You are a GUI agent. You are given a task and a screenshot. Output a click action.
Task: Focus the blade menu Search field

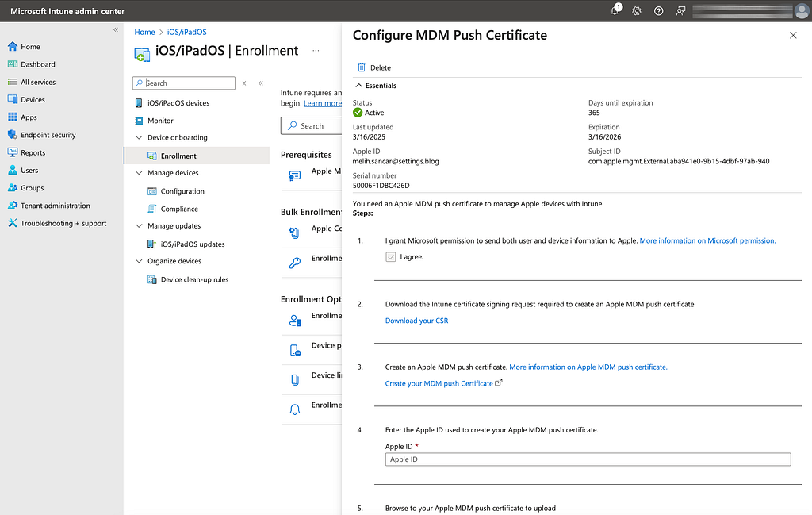(184, 83)
